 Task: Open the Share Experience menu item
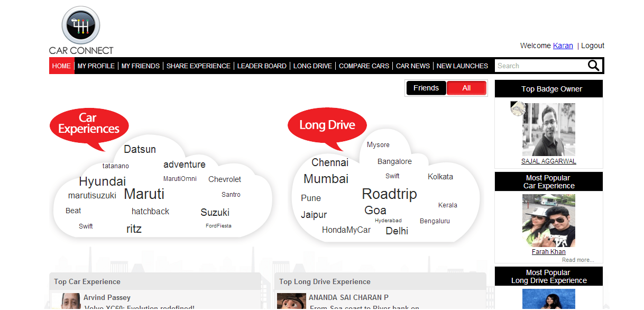point(198,66)
